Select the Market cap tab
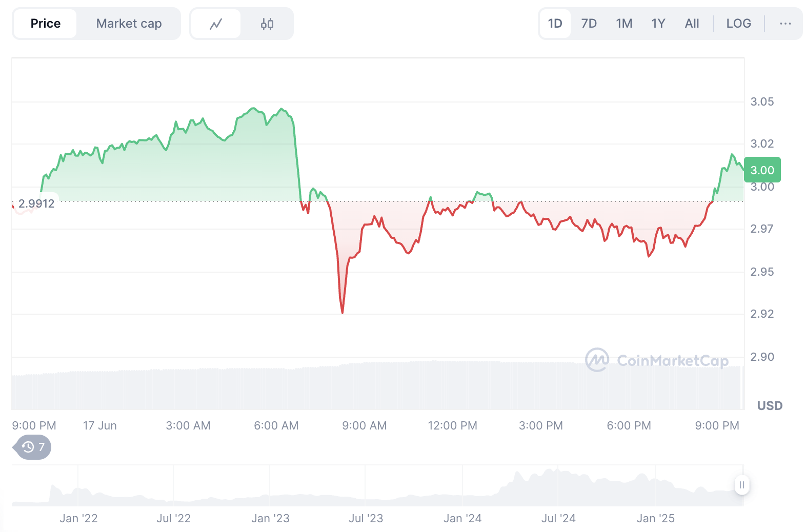The height and width of the screenshot is (532, 805). pyautogui.click(x=129, y=24)
